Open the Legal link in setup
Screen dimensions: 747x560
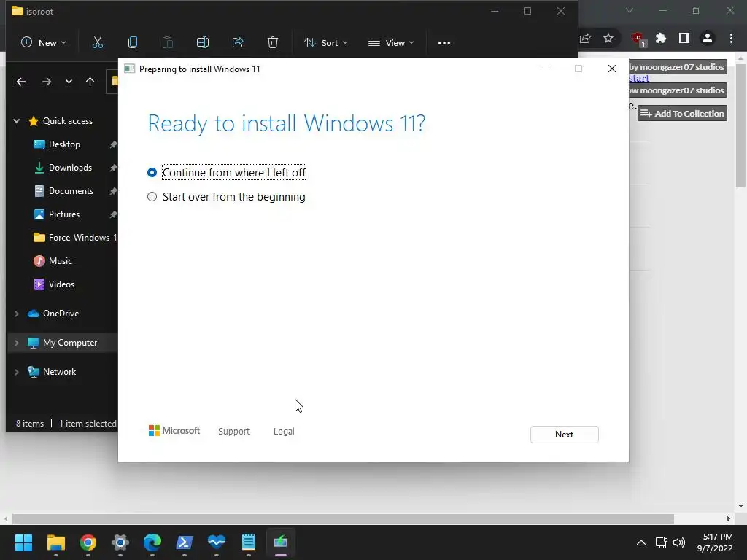(284, 432)
